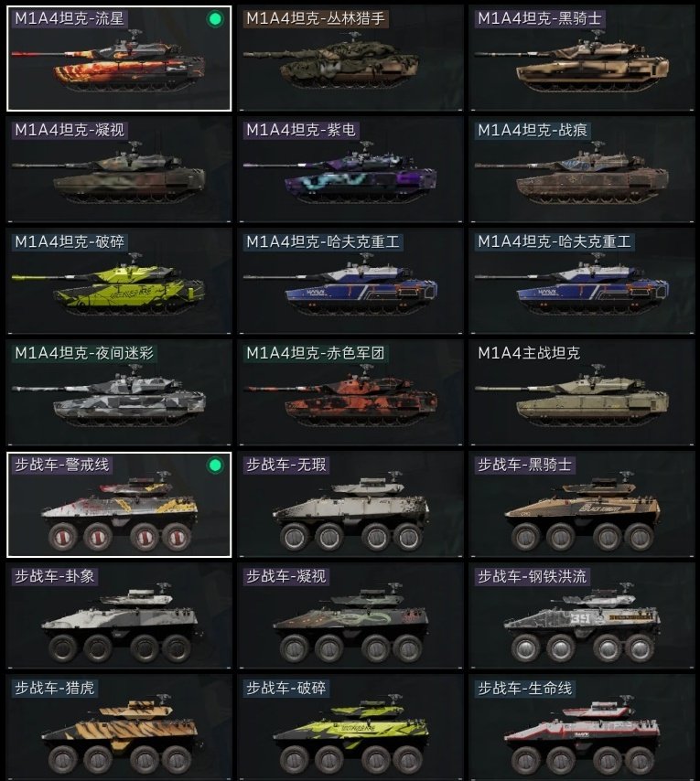Choose the 步战车-生命线 vehicle skin
700x781 pixels.
[x=582, y=728]
